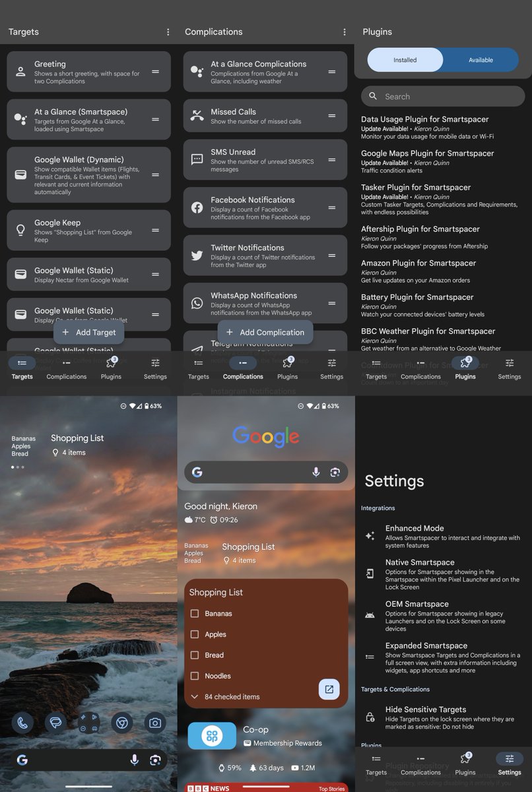Viewport: 532px width, 792px height.
Task: Open the Chrome app on the home screen
Action: click(121, 723)
